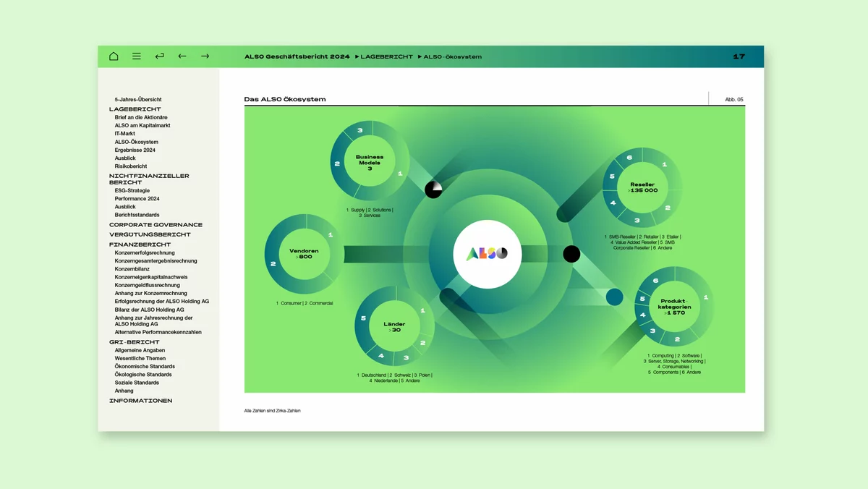868x489 pixels.
Task: Open the Konzernbilanz page
Action: [133, 268]
